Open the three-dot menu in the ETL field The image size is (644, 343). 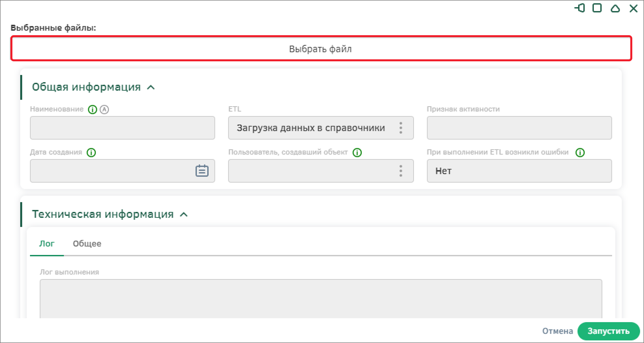pyautogui.click(x=401, y=128)
